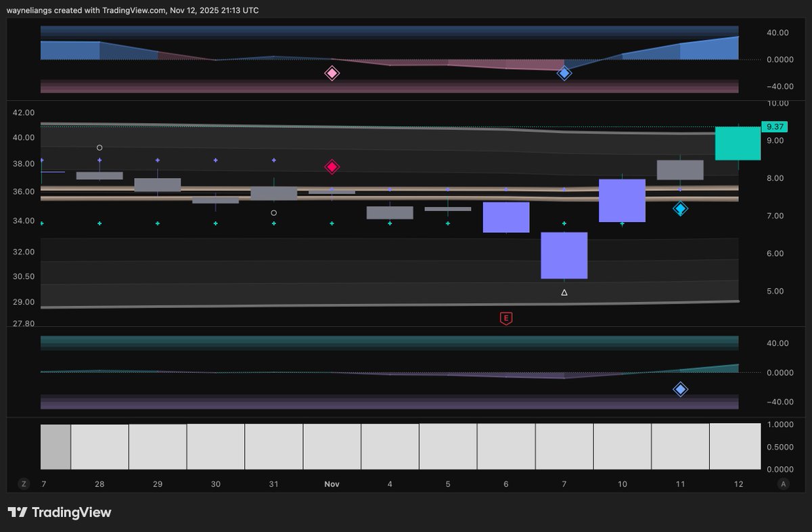The image size is (812, 532).
Task: Click the white circle marker above Oct 28 candle
Action: click(99, 148)
